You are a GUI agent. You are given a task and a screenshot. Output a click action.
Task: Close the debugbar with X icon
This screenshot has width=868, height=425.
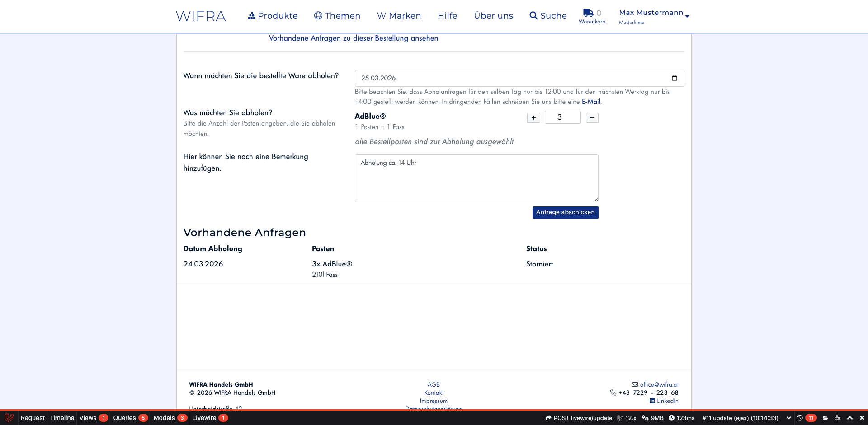[x=862, y=418]
